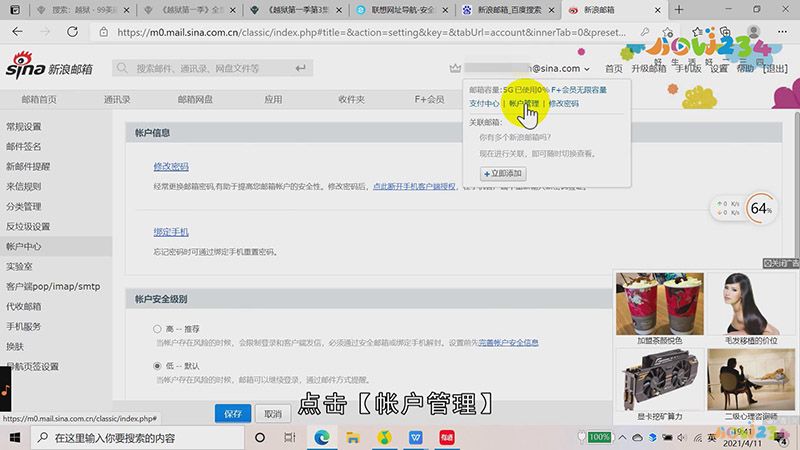Viewport: 800px width, 450px height.
Task: Click the browser address bar URL
Action: [371, 32]
